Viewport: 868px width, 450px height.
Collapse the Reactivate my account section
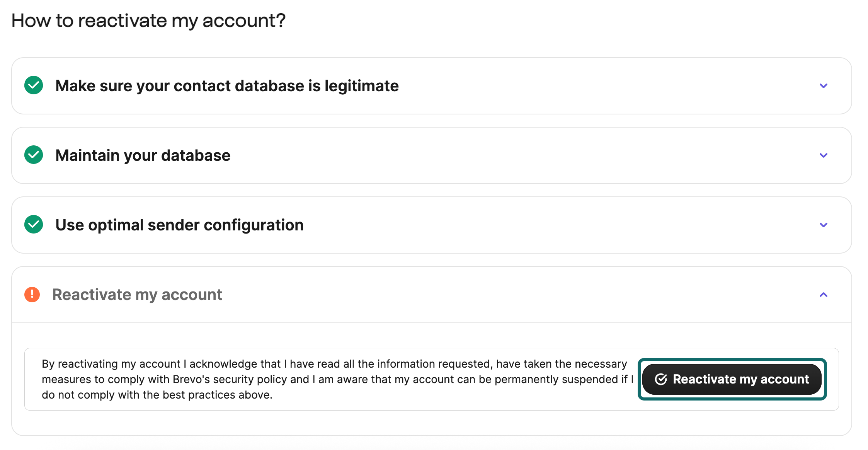(824, 295)
